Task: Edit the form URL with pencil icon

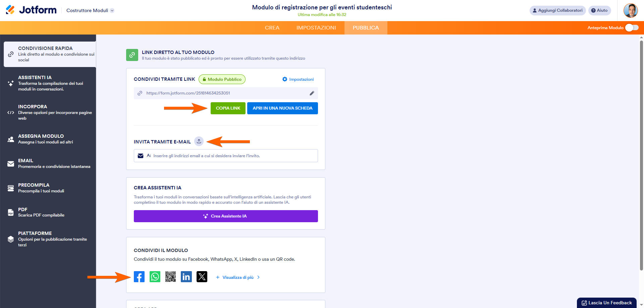Action: (312, 93)
